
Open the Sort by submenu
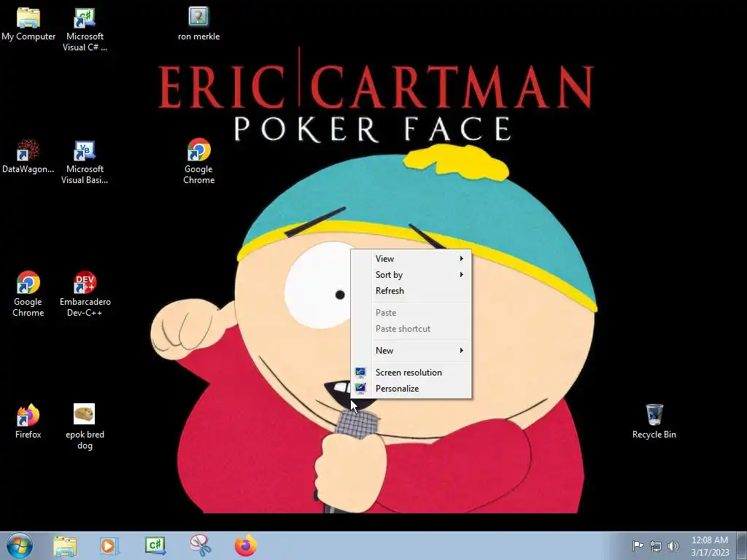point(411,275)
